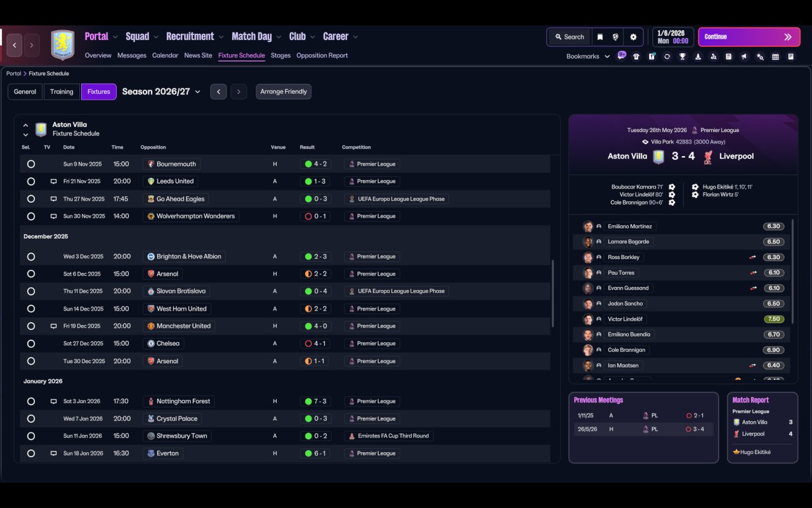This screenshot has height=508, width=812.
Task: Click the TV icon on the Leeds United row
Action: [53, 182]
